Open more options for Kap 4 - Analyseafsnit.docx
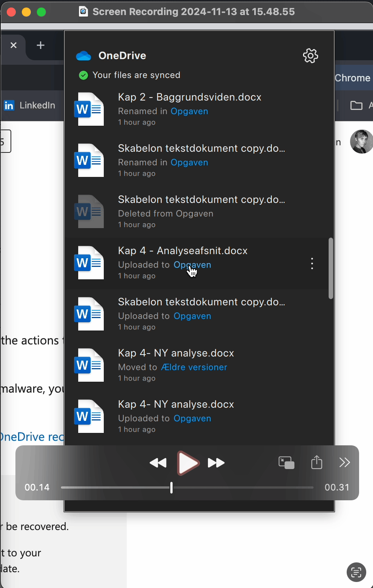Image resolution: width=373 pixels, height=588 pixels. click(312, 264)
